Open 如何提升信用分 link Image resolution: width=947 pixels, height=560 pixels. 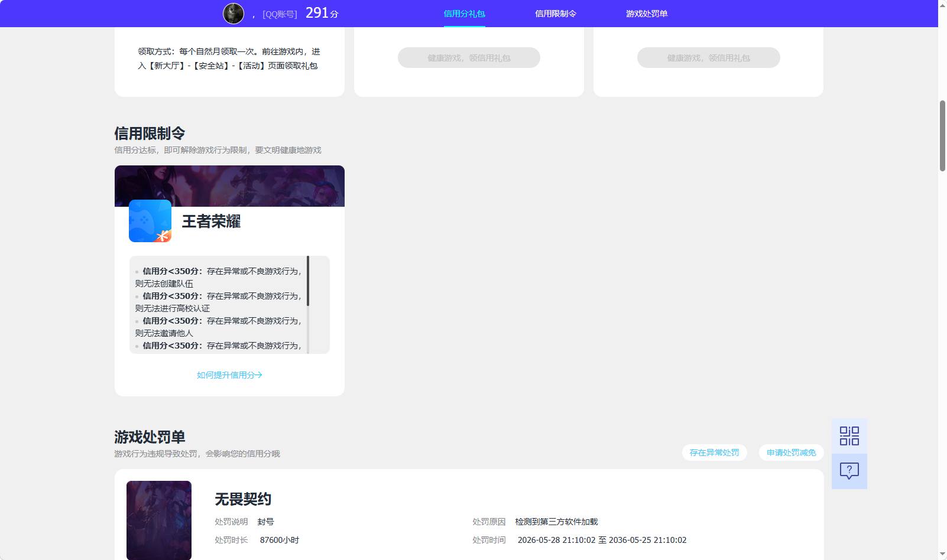(x=229, y=375)
